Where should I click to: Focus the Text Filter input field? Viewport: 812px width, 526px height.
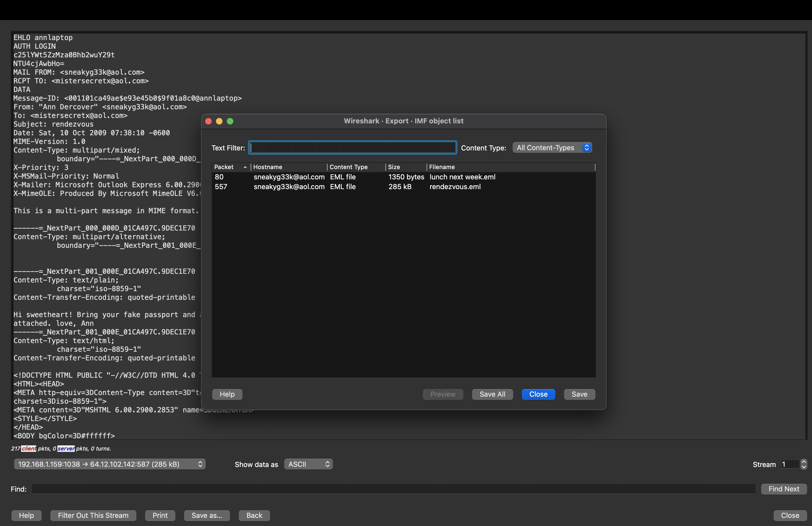352,148
